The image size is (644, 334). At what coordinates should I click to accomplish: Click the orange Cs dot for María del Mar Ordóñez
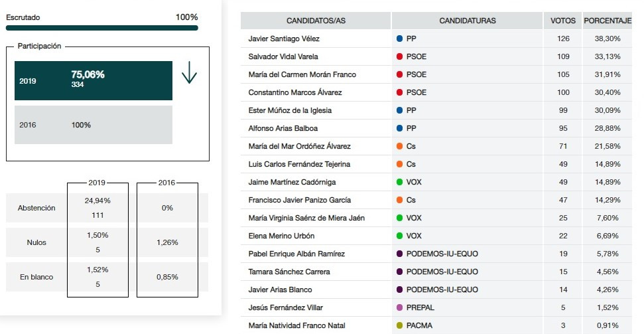[399, 147]
